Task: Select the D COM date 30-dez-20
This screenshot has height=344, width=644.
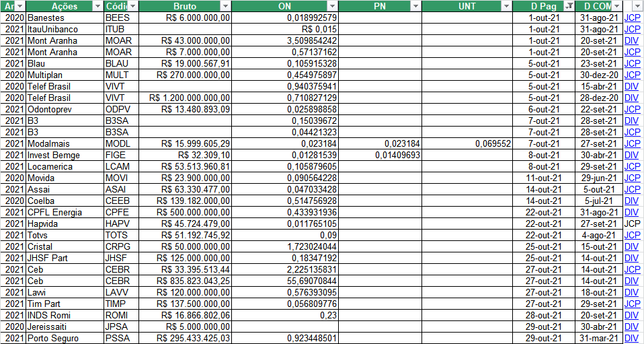Action: [599, 75]
